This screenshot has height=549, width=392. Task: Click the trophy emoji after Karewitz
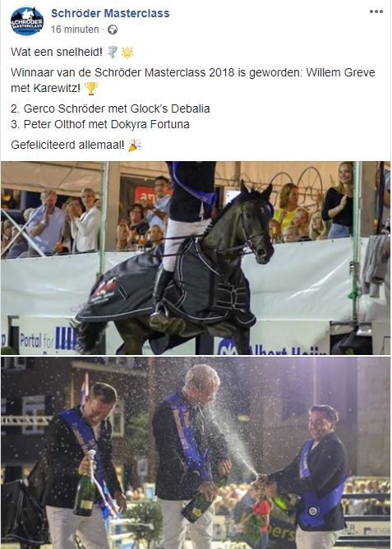(x=91, y=88)
